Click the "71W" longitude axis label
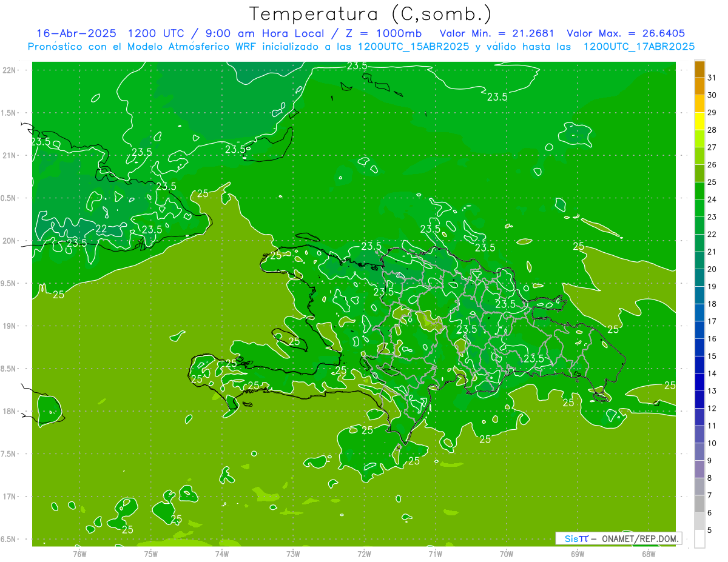 435,554
